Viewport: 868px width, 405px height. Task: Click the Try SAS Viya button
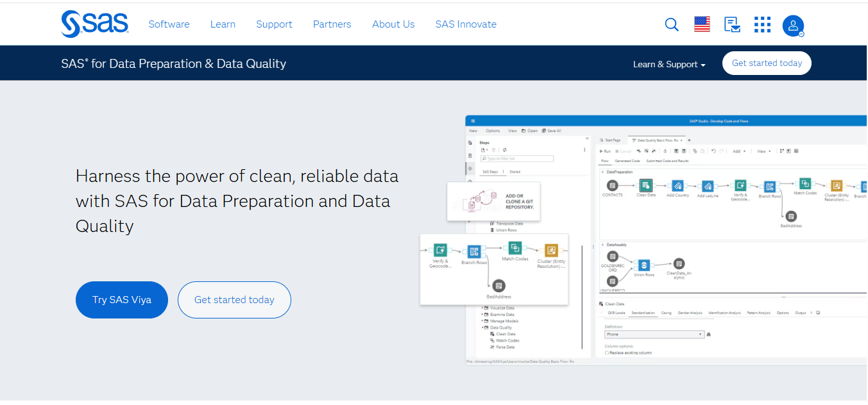(x=121, y=299)
